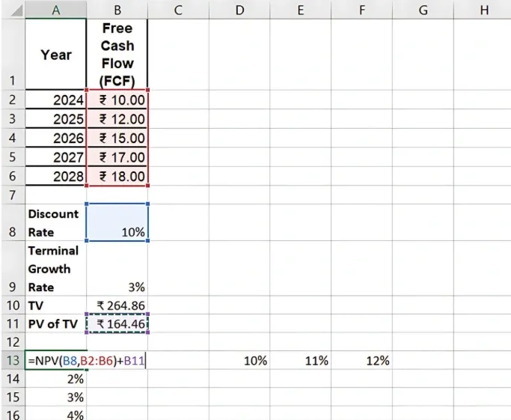Select the column H header

483,9
